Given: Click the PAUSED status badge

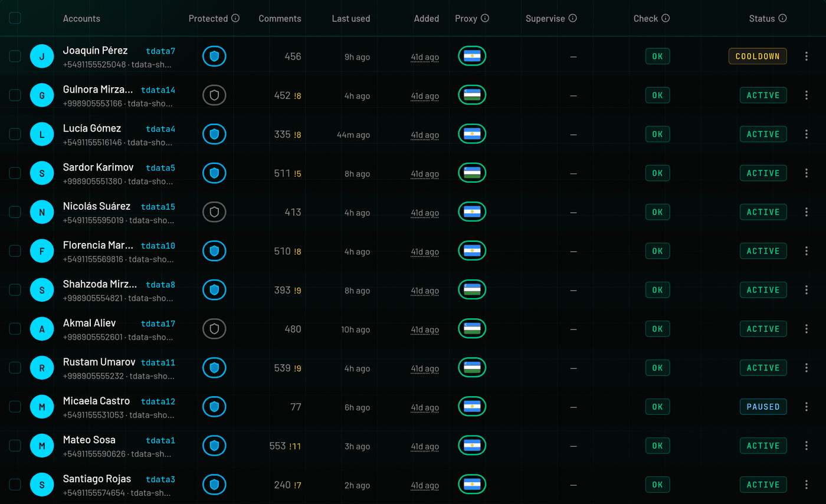Looking at the screenshot, I should (x=763, y=406).
